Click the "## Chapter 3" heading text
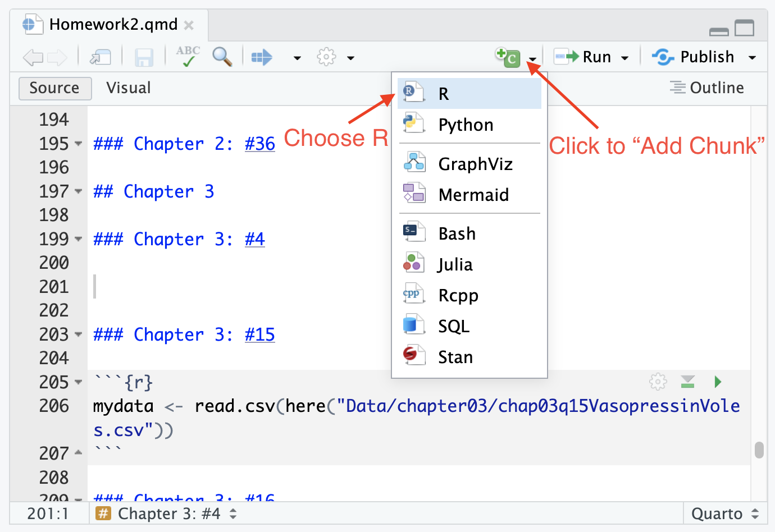The image size is (775, 532). 153,191
